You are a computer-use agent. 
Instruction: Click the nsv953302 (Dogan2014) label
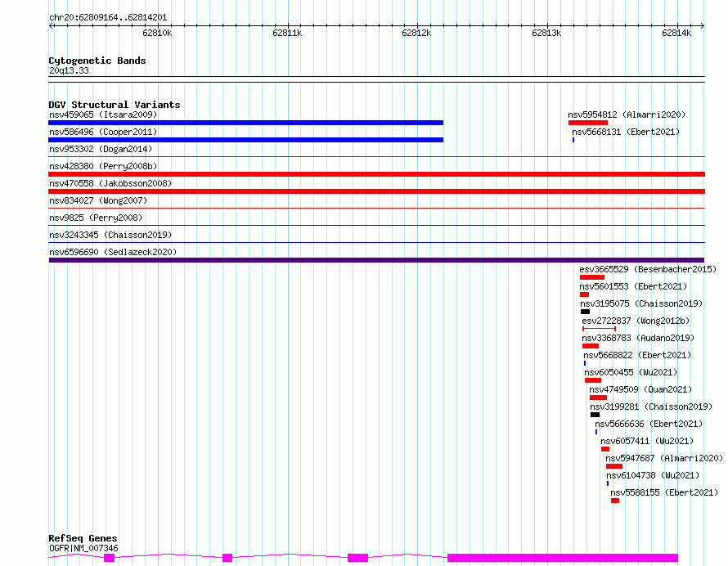101,149
